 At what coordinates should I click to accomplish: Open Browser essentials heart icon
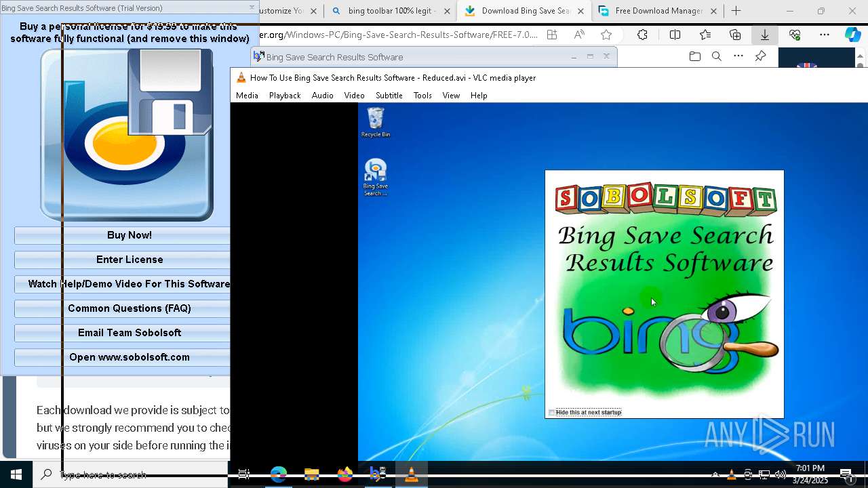[795, 35]
